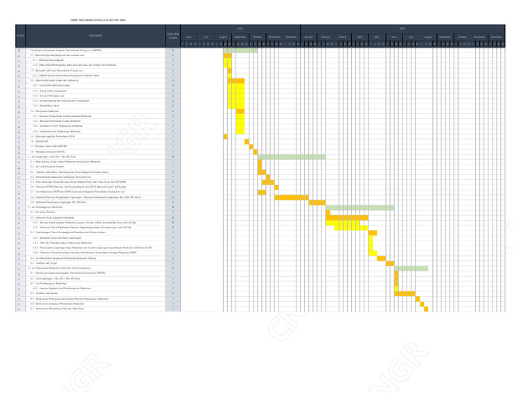Click action icon for Jadwal Rencana Pelaksanaan Reklamasi
This screenshot has height=411, width=532.
point(19,131)
